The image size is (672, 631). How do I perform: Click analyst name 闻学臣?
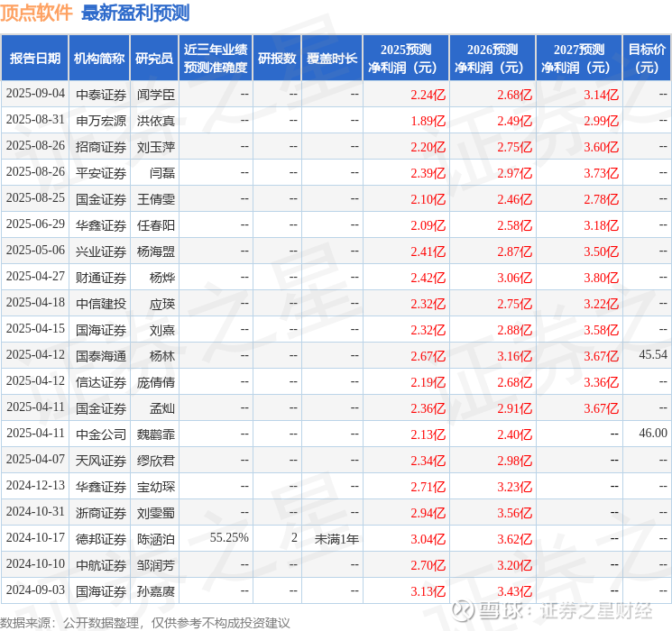(x=156, y=95)
